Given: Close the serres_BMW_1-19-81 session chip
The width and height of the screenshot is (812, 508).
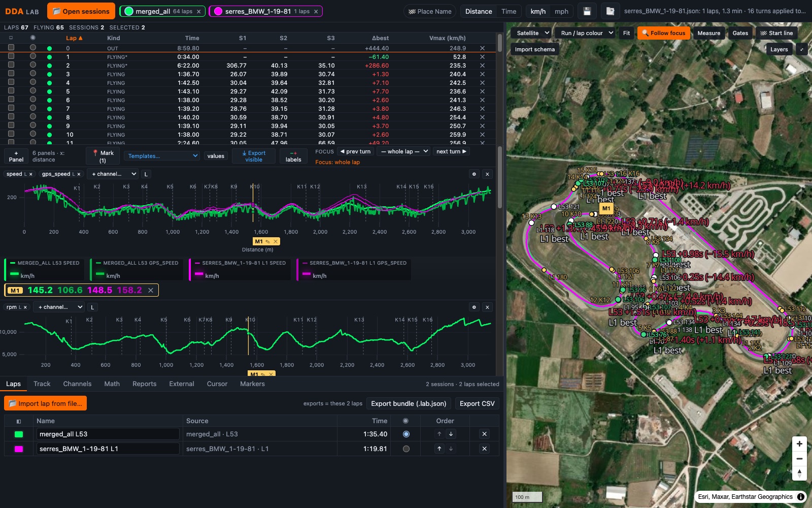Looking at the screenshot, I should tap(316, 11).
